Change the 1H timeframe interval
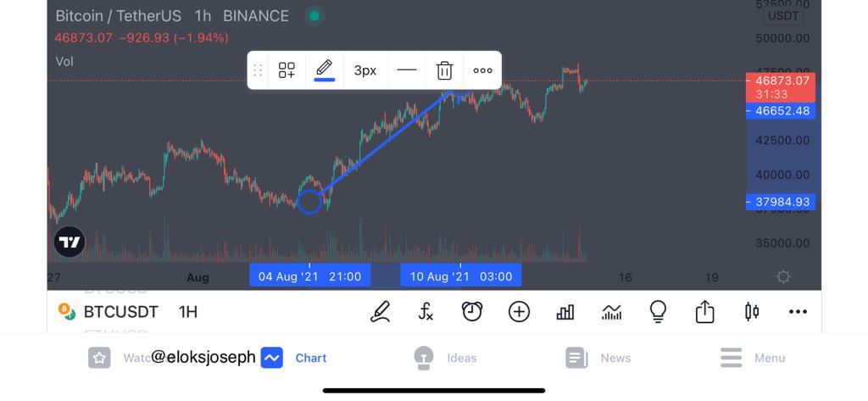The width and height of the screenshot is (868, 401). (188, 312)
